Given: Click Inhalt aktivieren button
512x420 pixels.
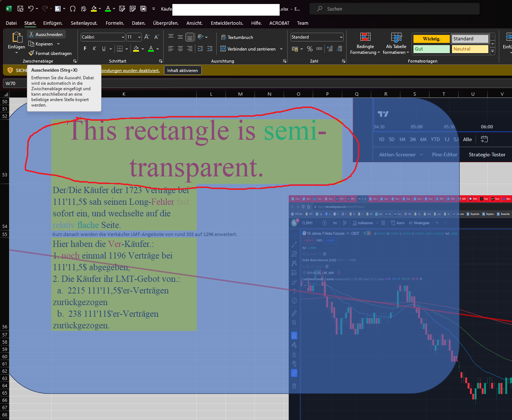Looking at the screenshot, I should [183, 70].
